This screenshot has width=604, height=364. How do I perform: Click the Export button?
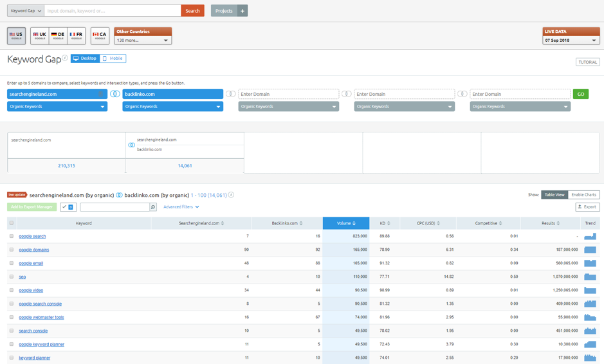coord(587,207)
